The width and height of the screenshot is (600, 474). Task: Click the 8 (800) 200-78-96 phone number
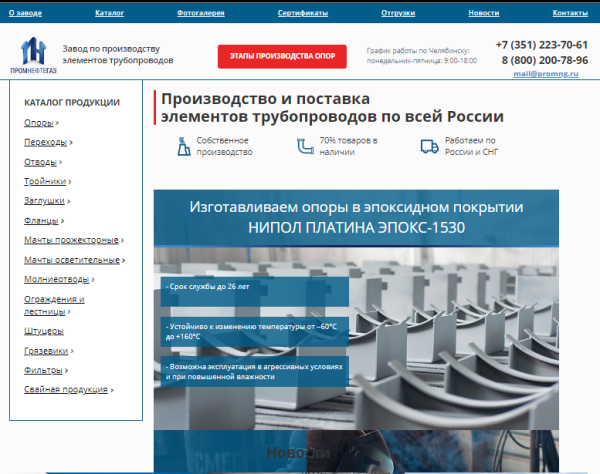[545, 60]
